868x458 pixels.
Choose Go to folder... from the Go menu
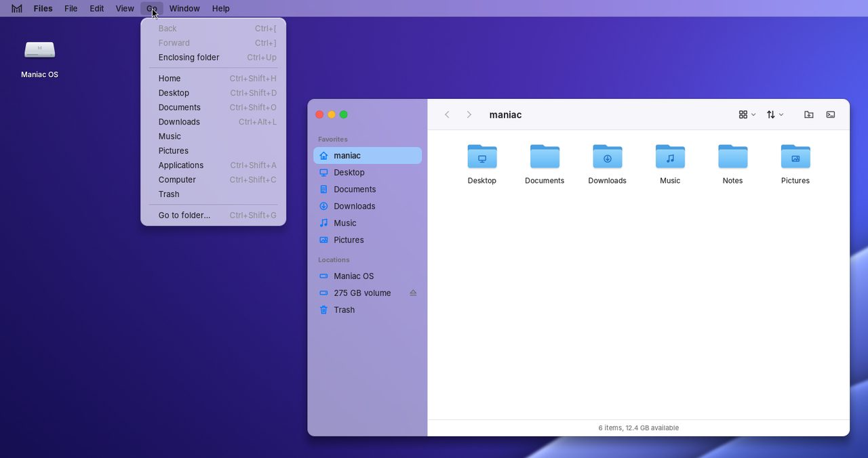213,215
